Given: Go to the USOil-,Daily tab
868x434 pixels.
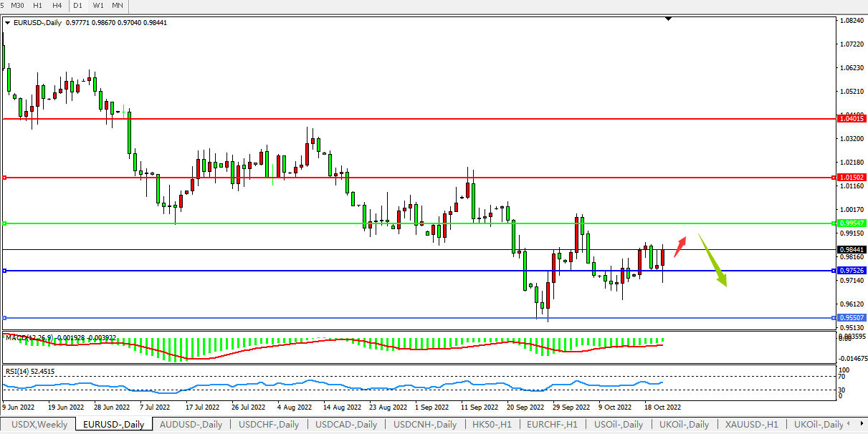Looking at the screenshot, I should (x=619, y=425).
